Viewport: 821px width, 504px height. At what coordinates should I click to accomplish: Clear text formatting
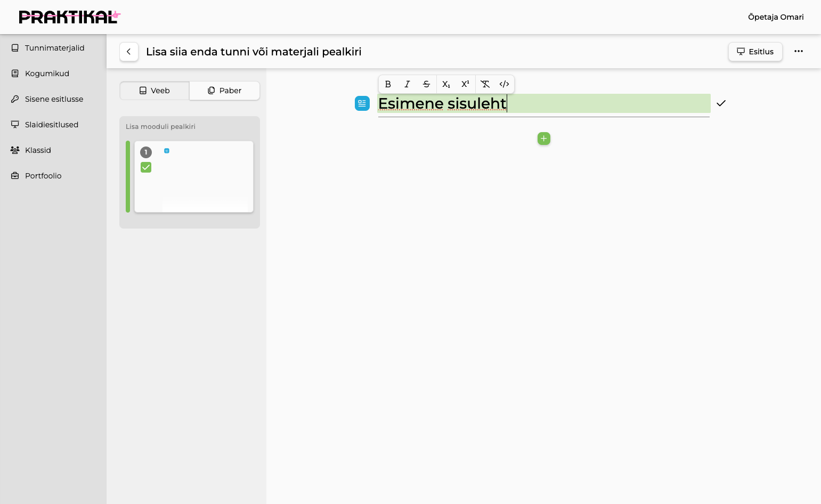pos(485,84)
